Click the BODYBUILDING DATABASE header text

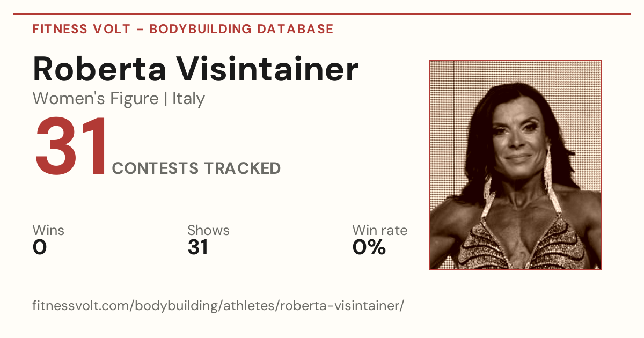tap(241, 29)
